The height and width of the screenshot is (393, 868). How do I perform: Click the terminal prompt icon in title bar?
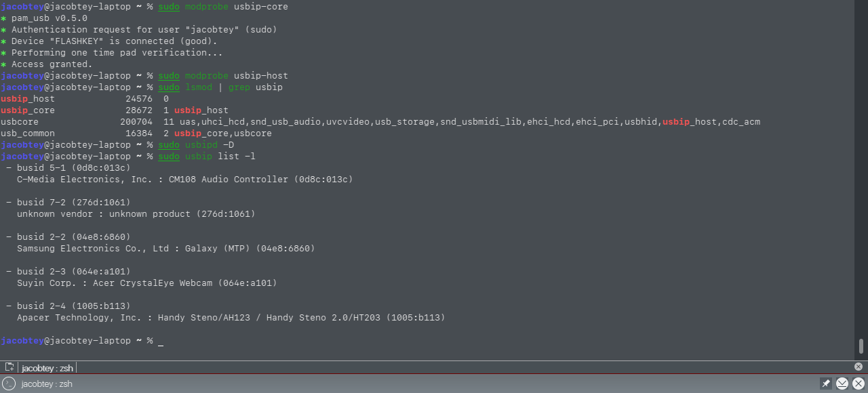point(9,384)
